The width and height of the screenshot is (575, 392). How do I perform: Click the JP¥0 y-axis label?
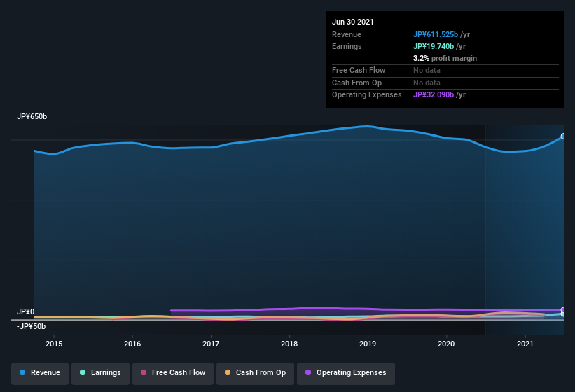tap(25, 311)
